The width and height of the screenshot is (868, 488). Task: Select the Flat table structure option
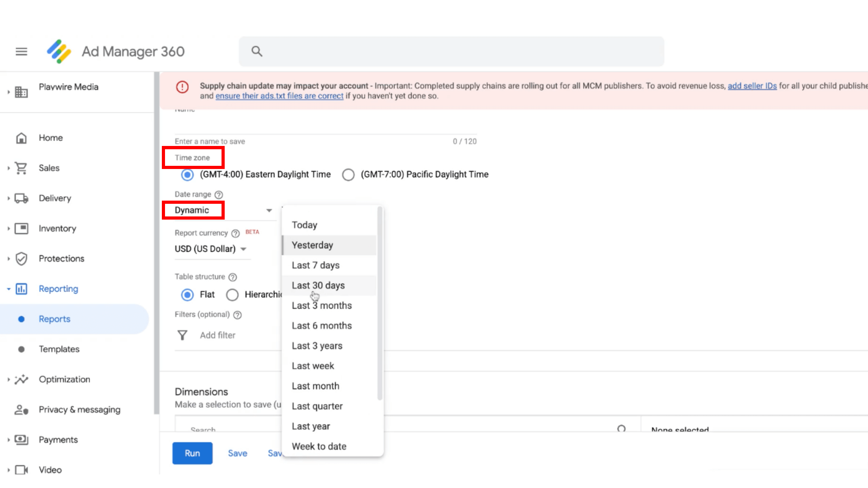[187, 295]
